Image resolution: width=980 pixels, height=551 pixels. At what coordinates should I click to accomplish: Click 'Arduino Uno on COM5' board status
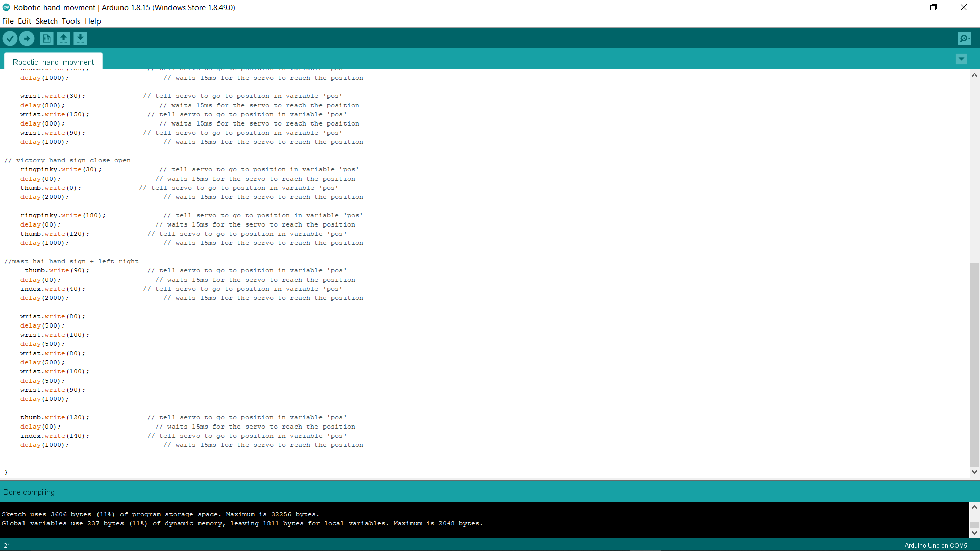click(x=936, y=545)
